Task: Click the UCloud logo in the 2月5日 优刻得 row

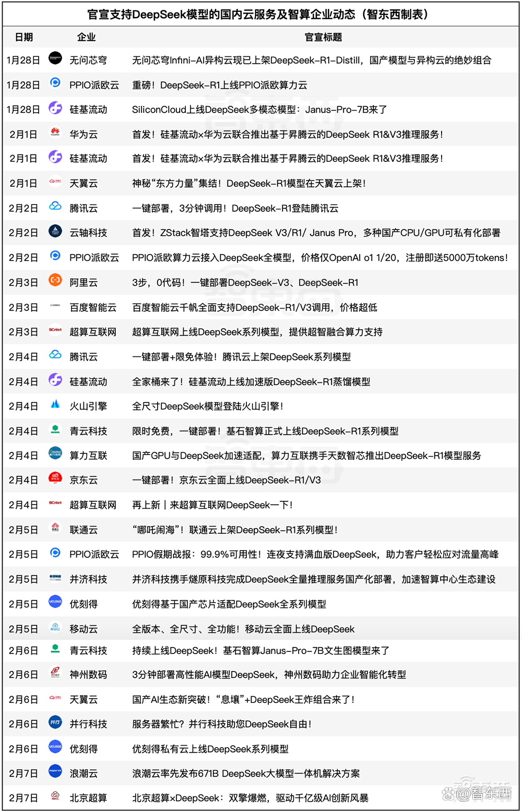Action: tap(55, 602)
